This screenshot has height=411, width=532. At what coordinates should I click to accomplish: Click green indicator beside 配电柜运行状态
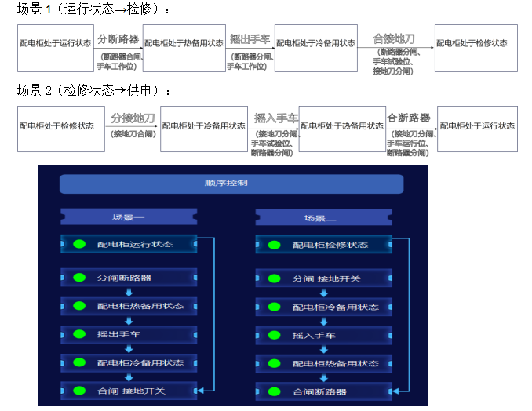79,244
